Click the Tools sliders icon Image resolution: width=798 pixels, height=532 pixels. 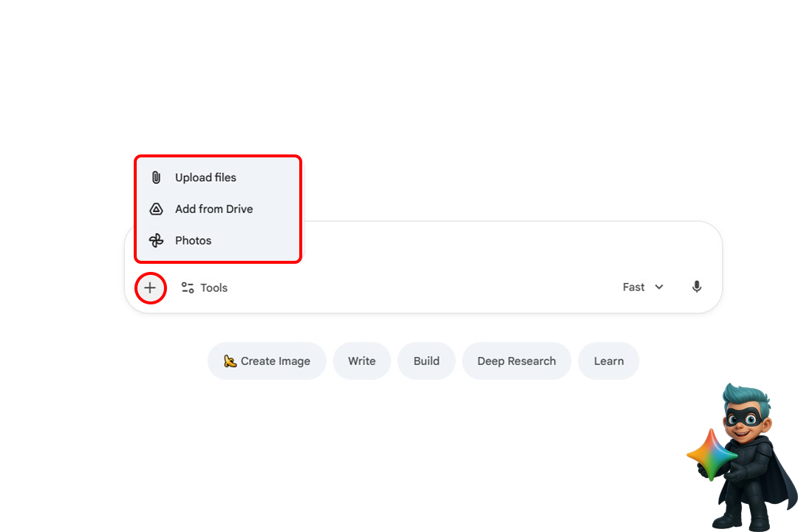(186, 287)
